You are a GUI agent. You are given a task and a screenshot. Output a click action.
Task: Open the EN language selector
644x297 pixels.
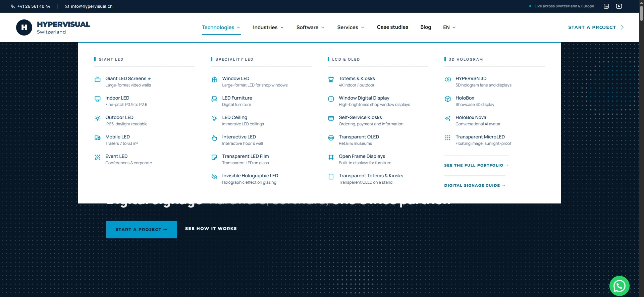click(x=449, y=27)
